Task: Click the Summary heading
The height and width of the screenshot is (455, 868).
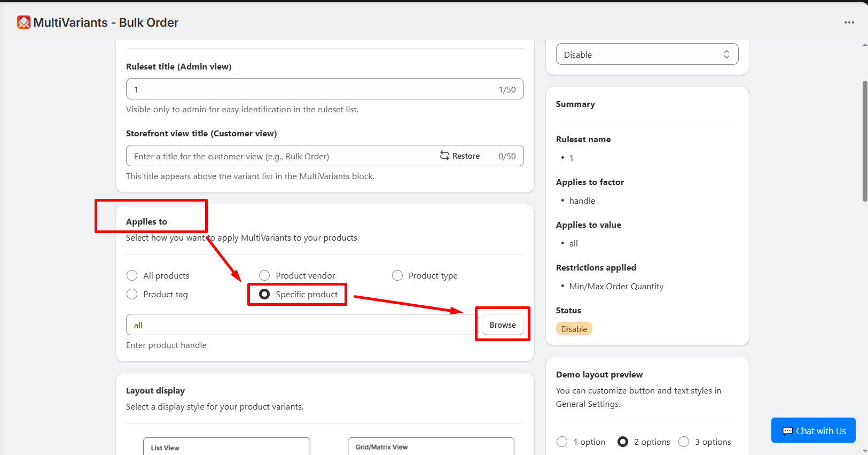Action: pos(575,104)
